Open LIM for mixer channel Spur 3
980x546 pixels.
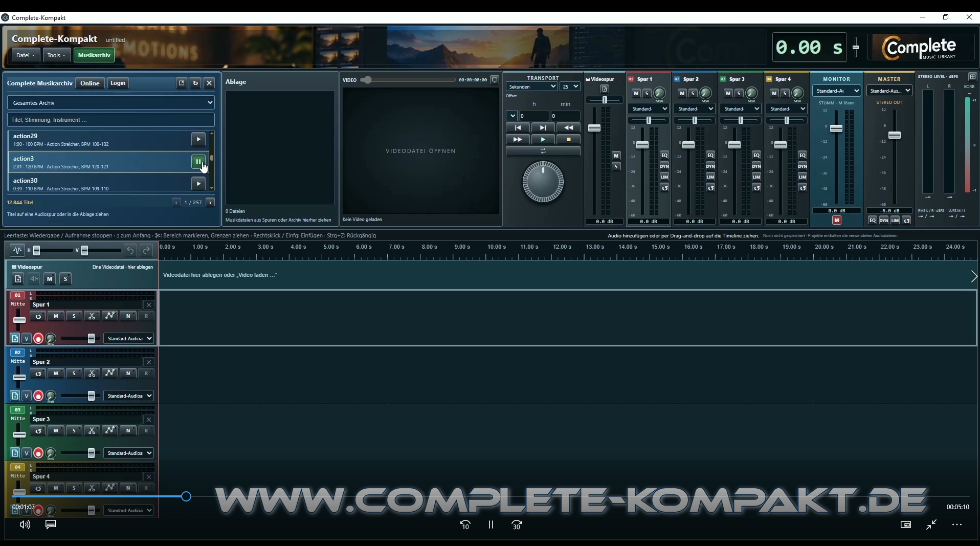coord(756,177)
